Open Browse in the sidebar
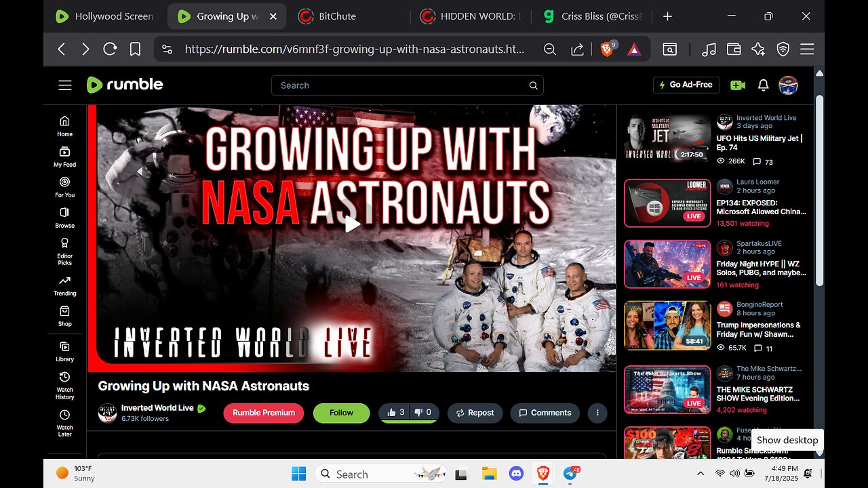 pyautogui.click(x=64, y=217)
